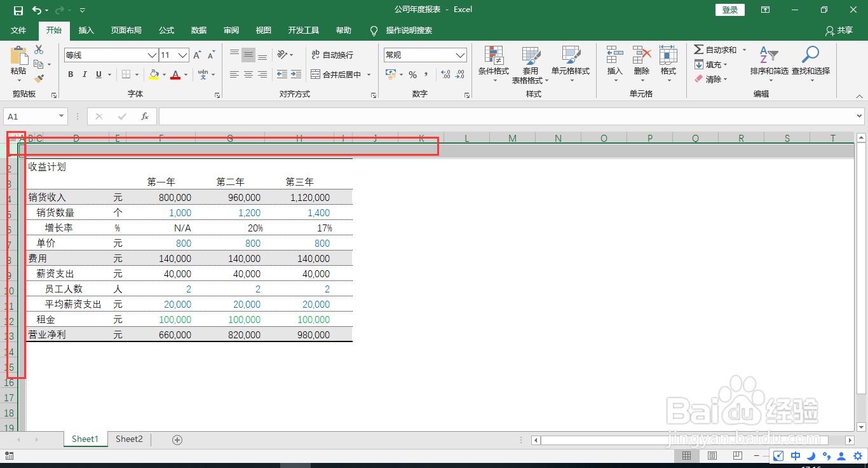Screen dimensions: 868x468
Task: Toggle Bold formatting
Action: (70, 74)
